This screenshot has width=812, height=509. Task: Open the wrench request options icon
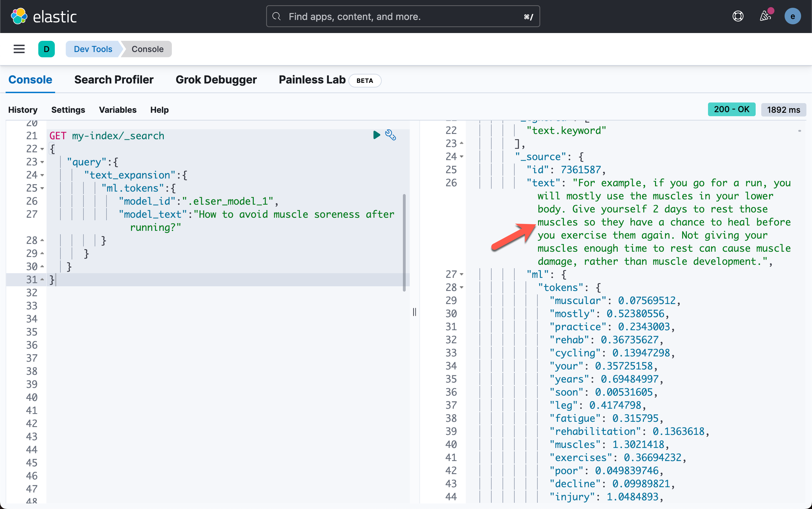click(390, 135)
